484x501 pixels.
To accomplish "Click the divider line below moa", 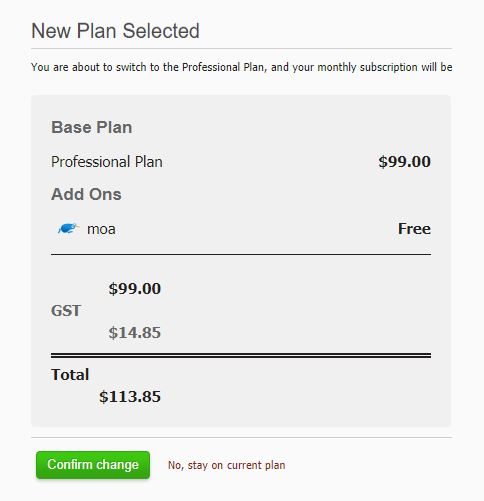I will [241, 254].
